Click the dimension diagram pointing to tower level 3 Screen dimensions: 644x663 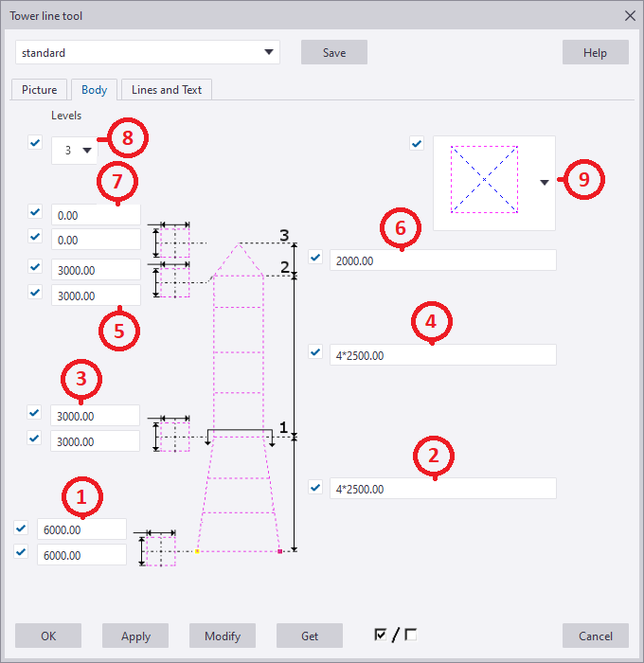pyautogui.click(x=174, y=241)
